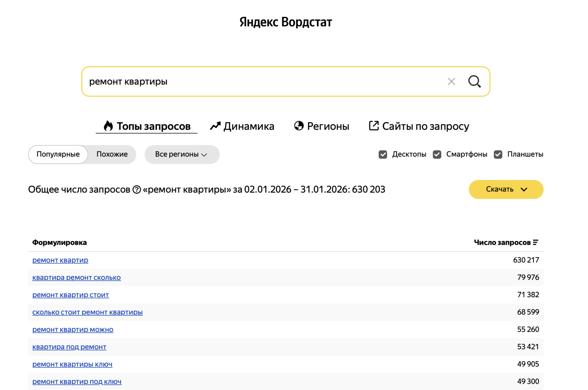
Task: Click the trend arrow icon next to Динамика
Action: point(215,126)
